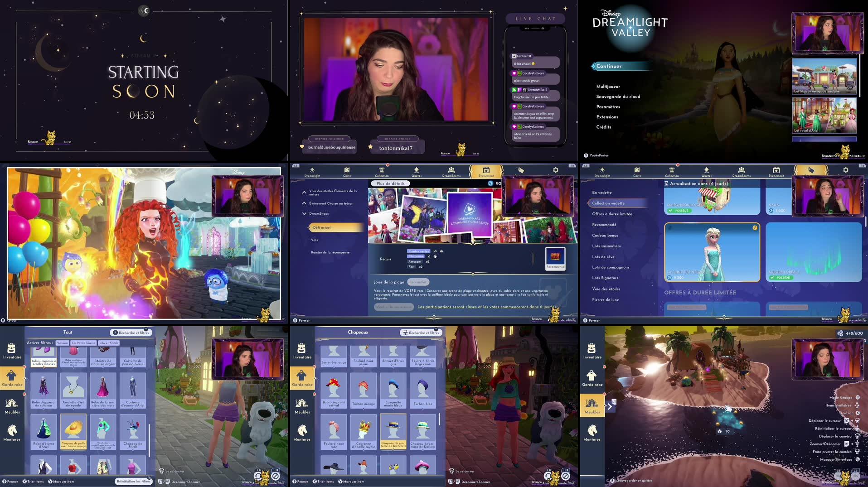Click the hat list scrollbar in Chapeaux panel
Screen dimensions: 868x487
pos(439,419)
